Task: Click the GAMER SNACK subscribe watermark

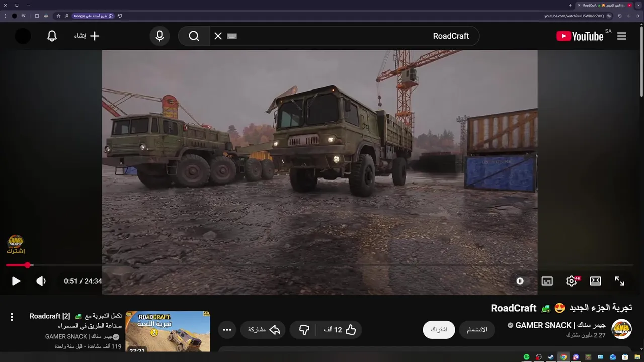Action: coord(16,244)
